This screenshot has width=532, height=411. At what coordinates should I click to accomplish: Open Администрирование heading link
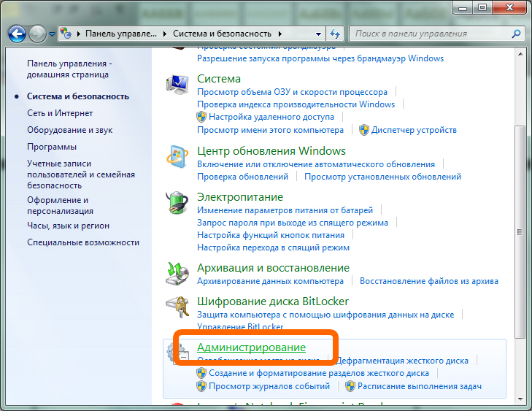[252, 347]
